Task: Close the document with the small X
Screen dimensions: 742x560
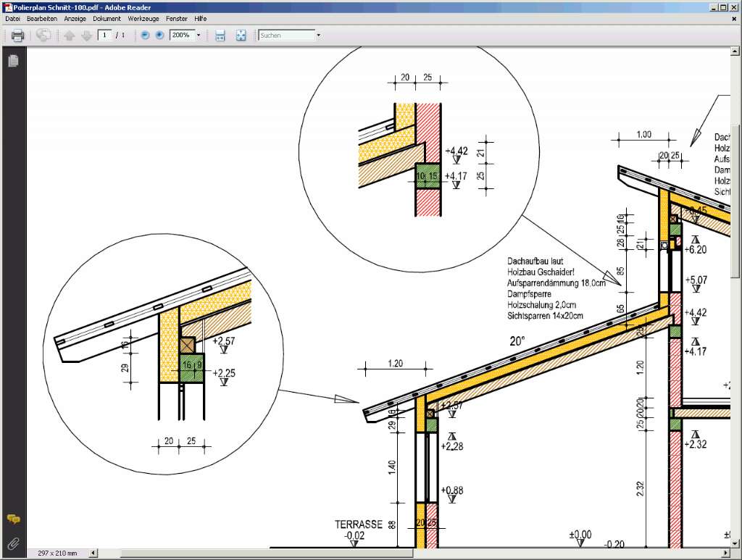Action: (734, 18)
